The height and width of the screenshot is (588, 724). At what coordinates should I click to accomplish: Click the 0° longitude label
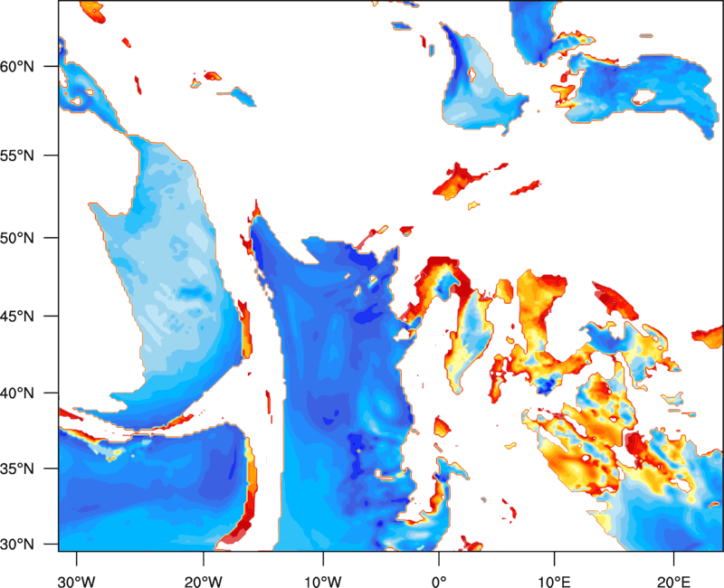[439, 582]
